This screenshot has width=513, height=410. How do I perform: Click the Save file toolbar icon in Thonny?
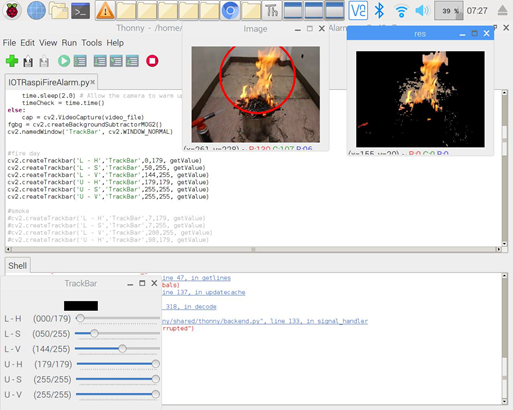click(44, 61)
